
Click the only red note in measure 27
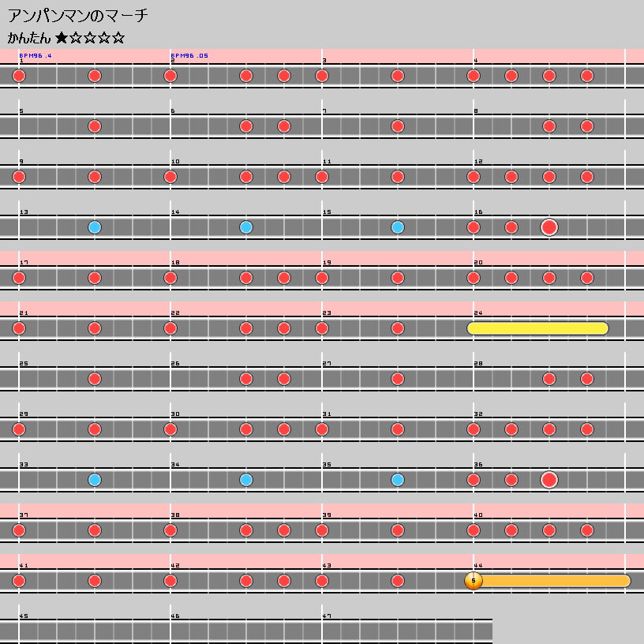click(x=398, y=379)
